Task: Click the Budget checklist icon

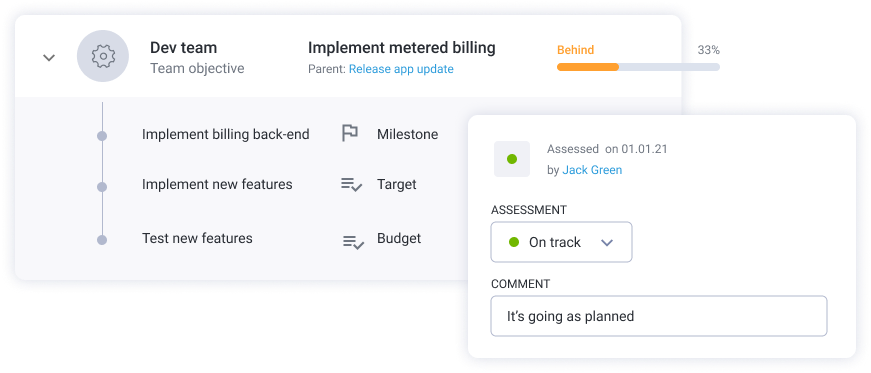Action: pos(353,241)
